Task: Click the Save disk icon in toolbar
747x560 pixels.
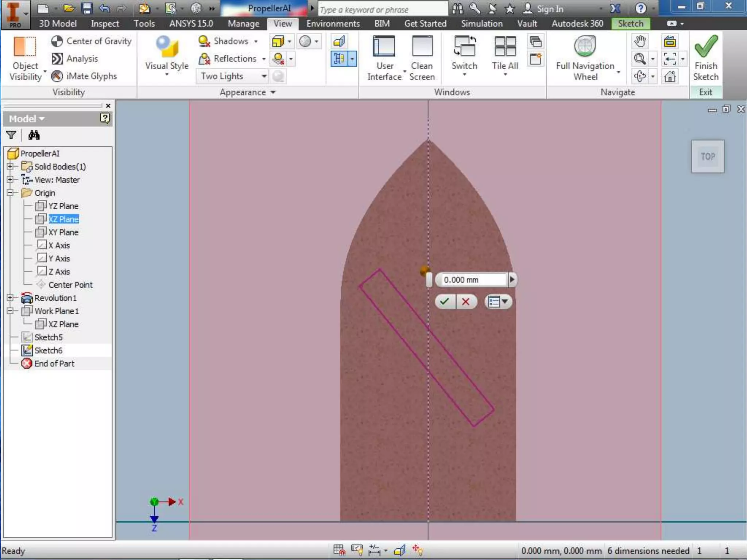Action: click(87, 8)
